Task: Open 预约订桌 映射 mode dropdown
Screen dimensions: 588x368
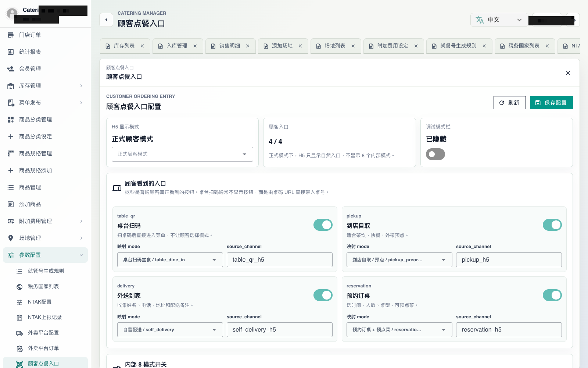Action: (399, 330)
